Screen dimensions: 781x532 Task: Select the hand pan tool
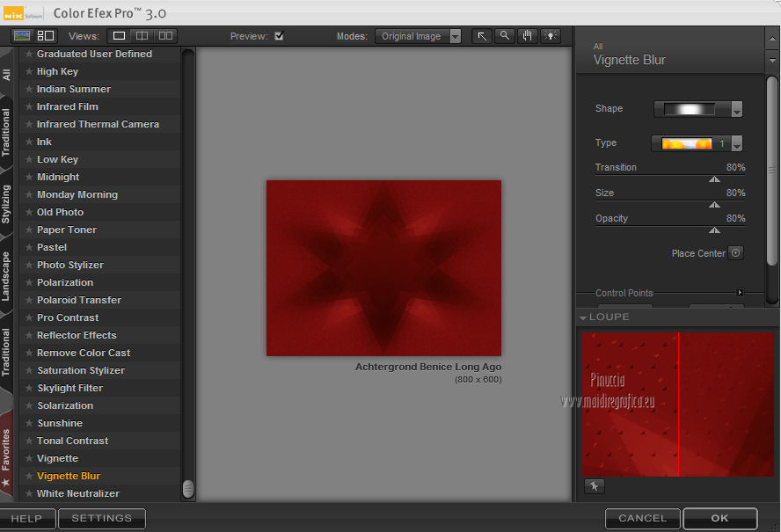click(x=527, y=36)
